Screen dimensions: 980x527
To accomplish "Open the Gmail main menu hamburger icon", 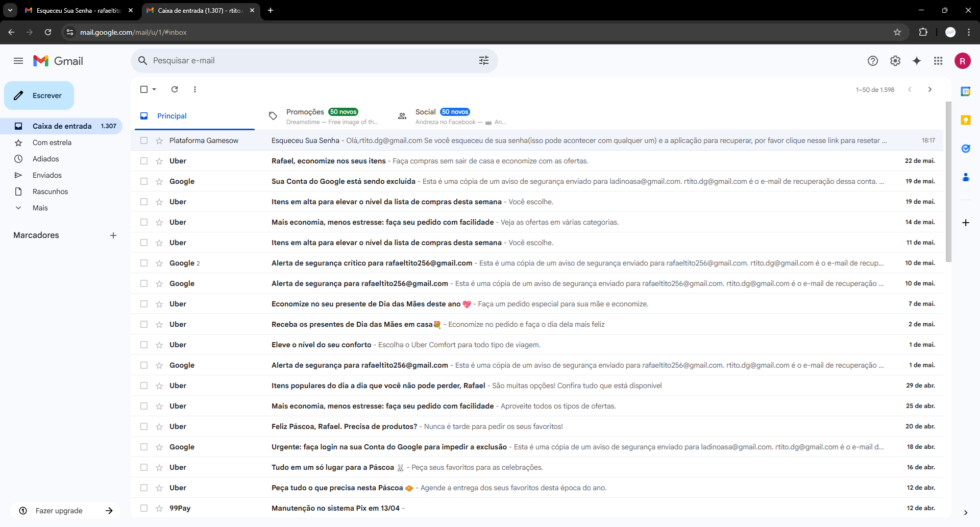I will 18,61.
